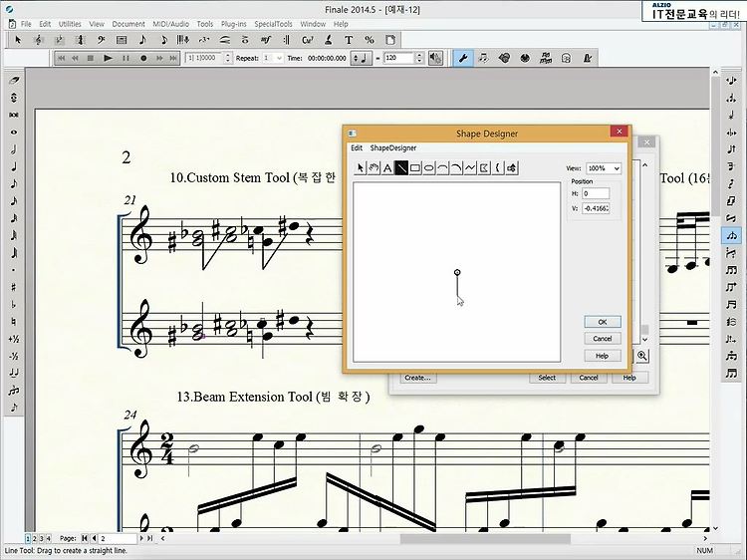
Task: Choose the Resize (%) Tool
Action: pos(370,40)
